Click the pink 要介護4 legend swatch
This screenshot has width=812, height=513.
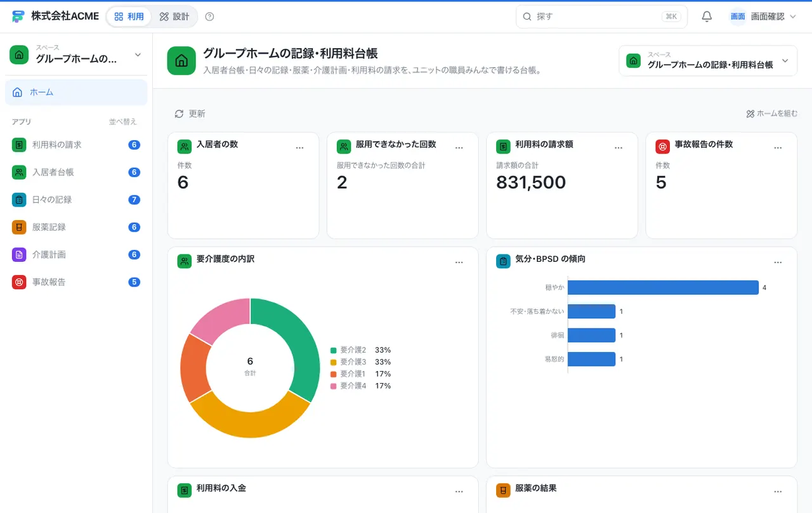tap(333, 386)
